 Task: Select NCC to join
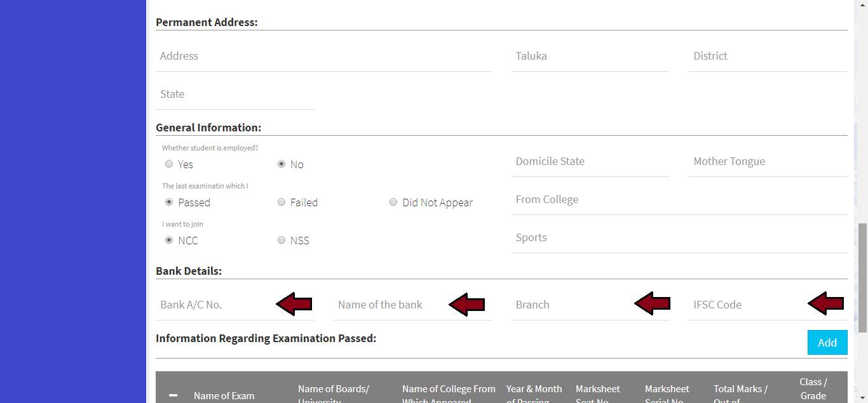point(169,241)
